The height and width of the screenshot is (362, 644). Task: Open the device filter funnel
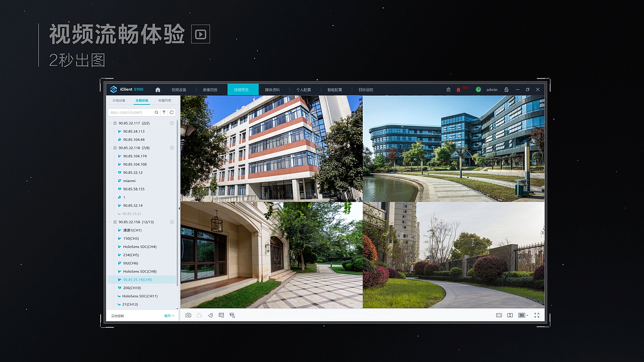coord(164,113)
